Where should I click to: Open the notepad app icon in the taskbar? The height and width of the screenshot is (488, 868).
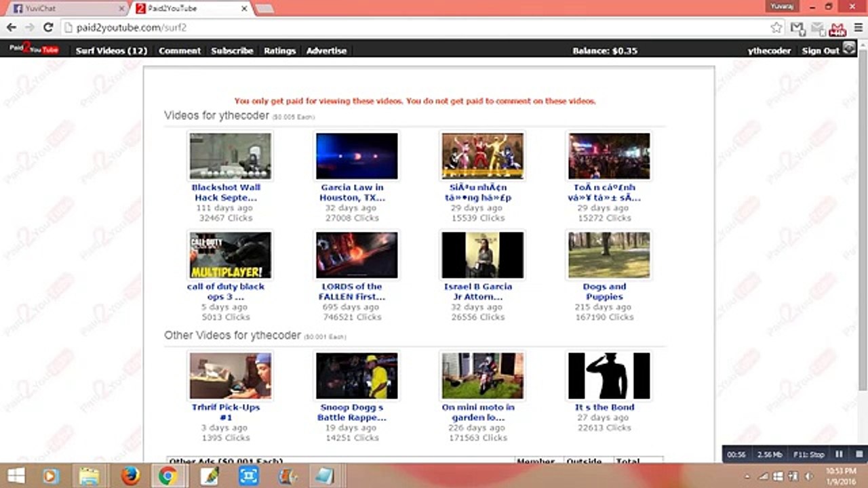click(325, 476)
